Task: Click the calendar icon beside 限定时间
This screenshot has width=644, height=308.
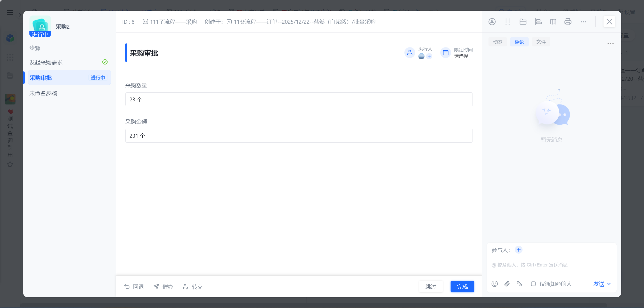Action: [445, 53]
